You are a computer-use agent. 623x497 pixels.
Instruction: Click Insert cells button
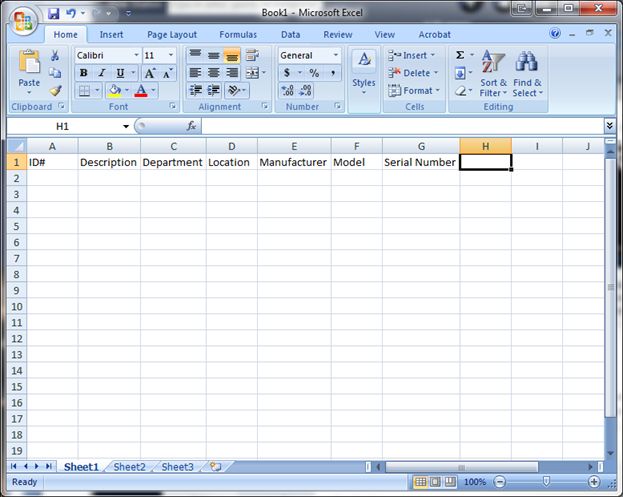[x=412, y=55]
